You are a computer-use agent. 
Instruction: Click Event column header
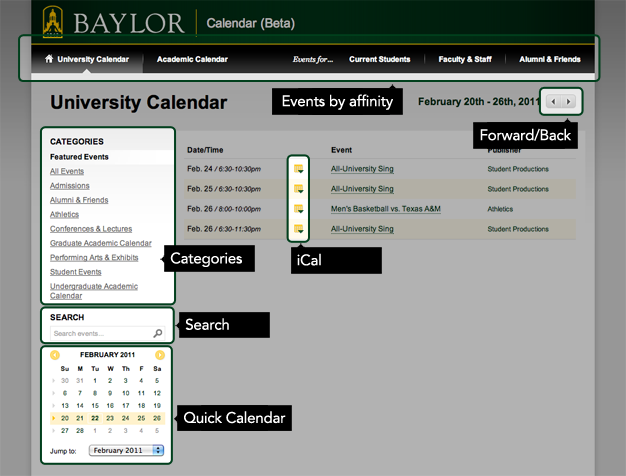[341, 150]
